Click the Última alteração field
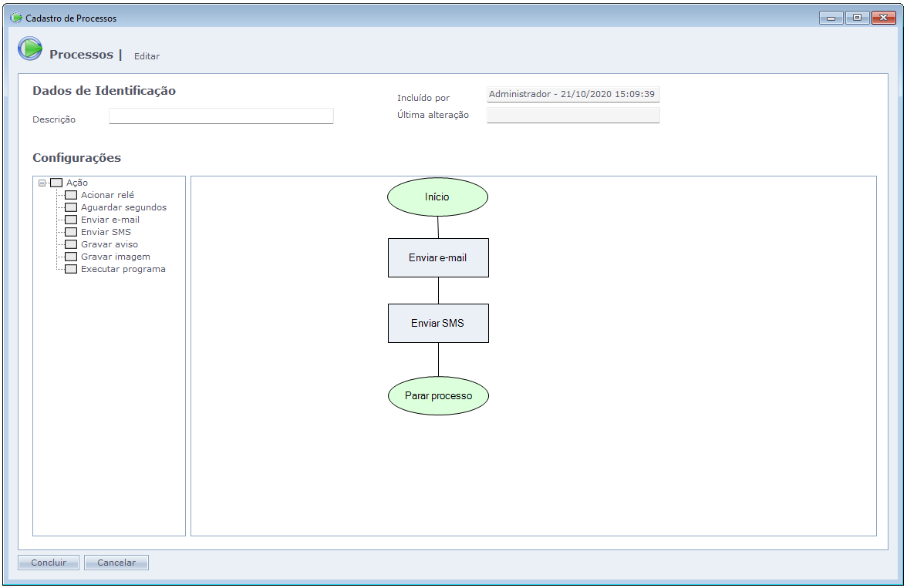The image size is (907, 588). coord(573,116)
